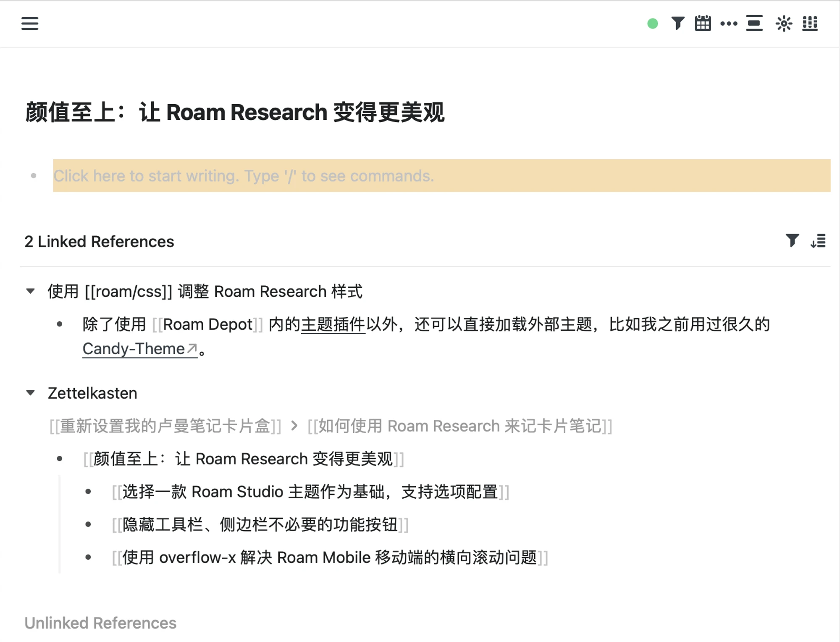840x642 pixels.
Task: Open page 使用 [[roam/css]] 调整 Roam Research 样式
Action: (205, 291)
